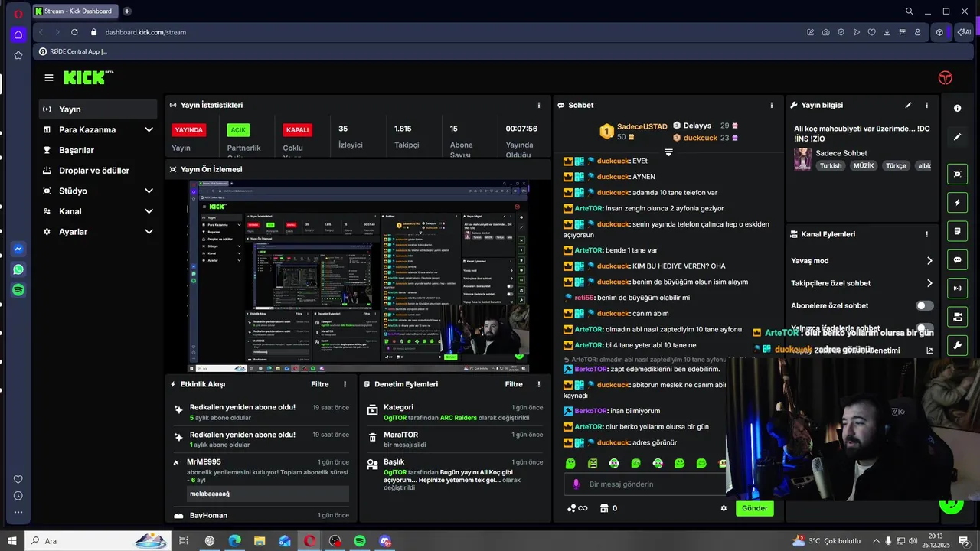The image size is (980, 551).
Task: Click the Kick logo
Action: click(89, 77)
